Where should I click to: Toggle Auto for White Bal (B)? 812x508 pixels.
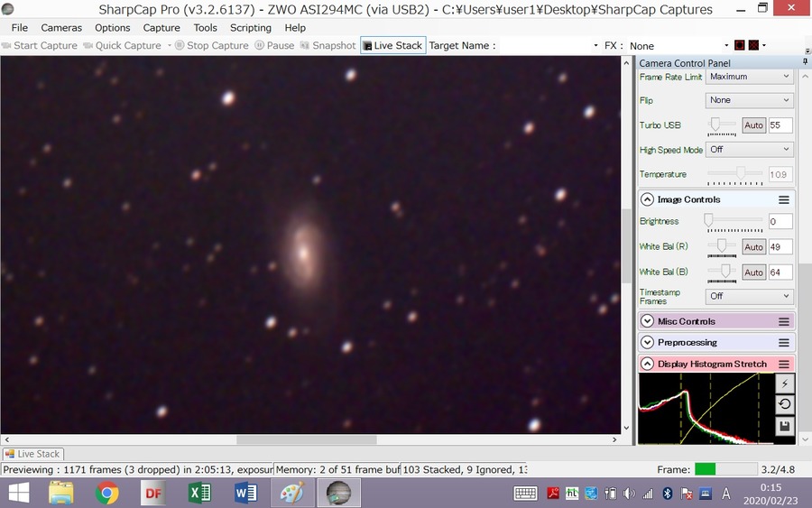click(x=753, y=272)
